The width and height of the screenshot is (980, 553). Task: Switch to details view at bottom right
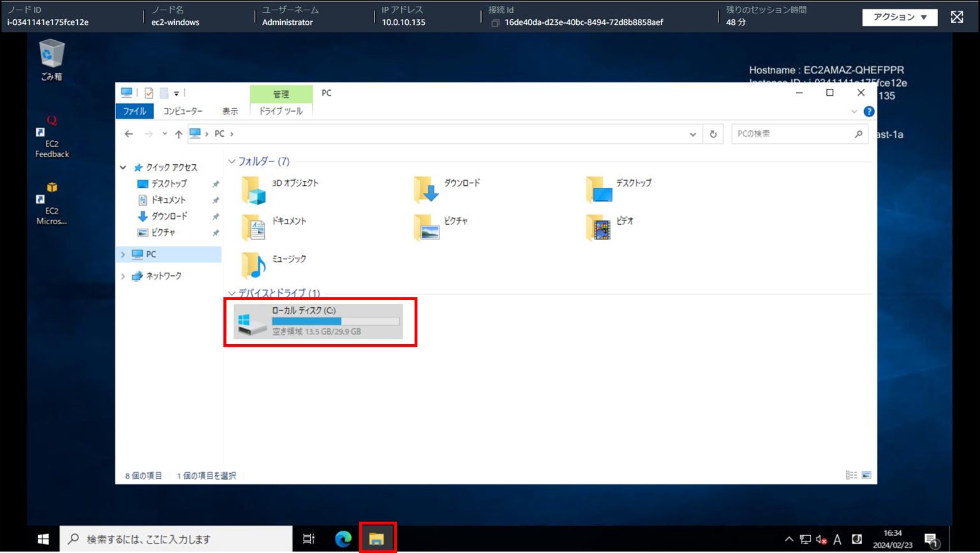click(852, 475)
